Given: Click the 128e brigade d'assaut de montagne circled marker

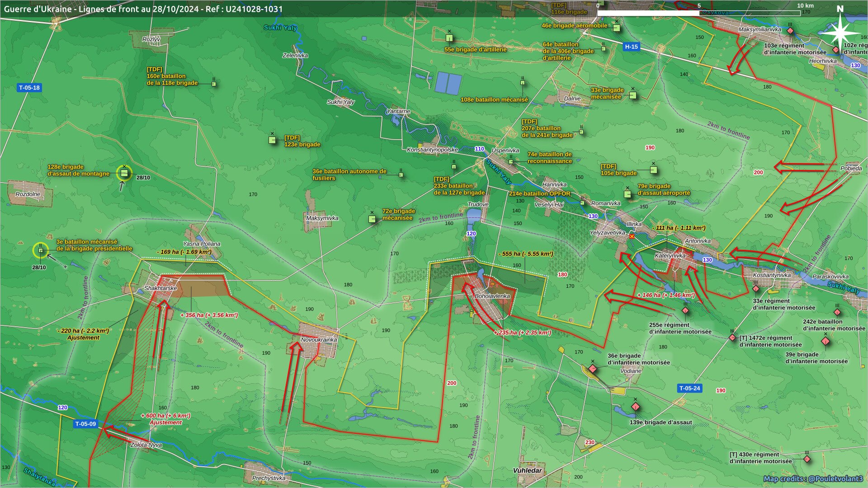Looking at the screenshot, I should click(x=124, y=173).
